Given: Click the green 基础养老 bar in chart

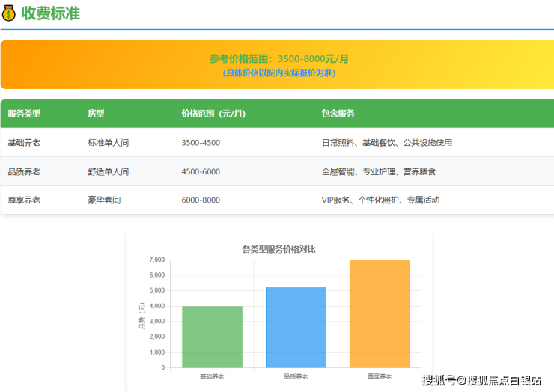Looking at the screenshot, I should [x=212, y=337].
